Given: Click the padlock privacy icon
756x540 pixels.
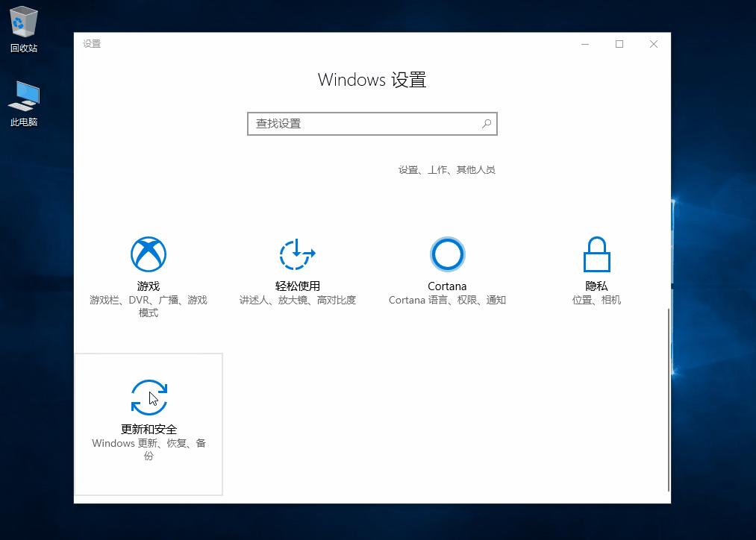Looking at the screenshot, I should [x=596, y=254].
